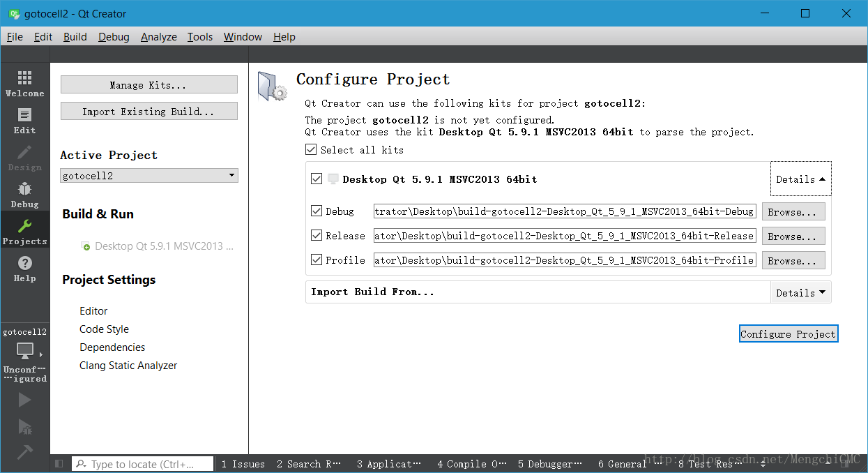Collapse Desktop Qt 5.9.1 kit Details
The image size is (868, 473).
pos(800,179)
